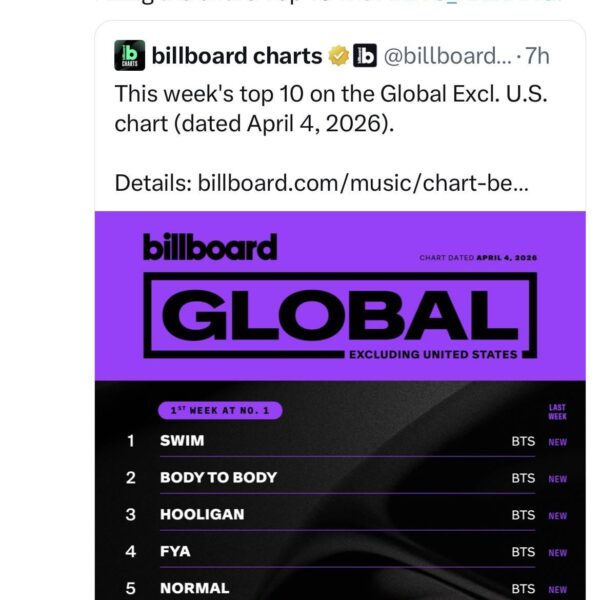The width and height of the screenshot is (600, 600).
Task: Open the billboard charts account name
Action: pos(236,56)
